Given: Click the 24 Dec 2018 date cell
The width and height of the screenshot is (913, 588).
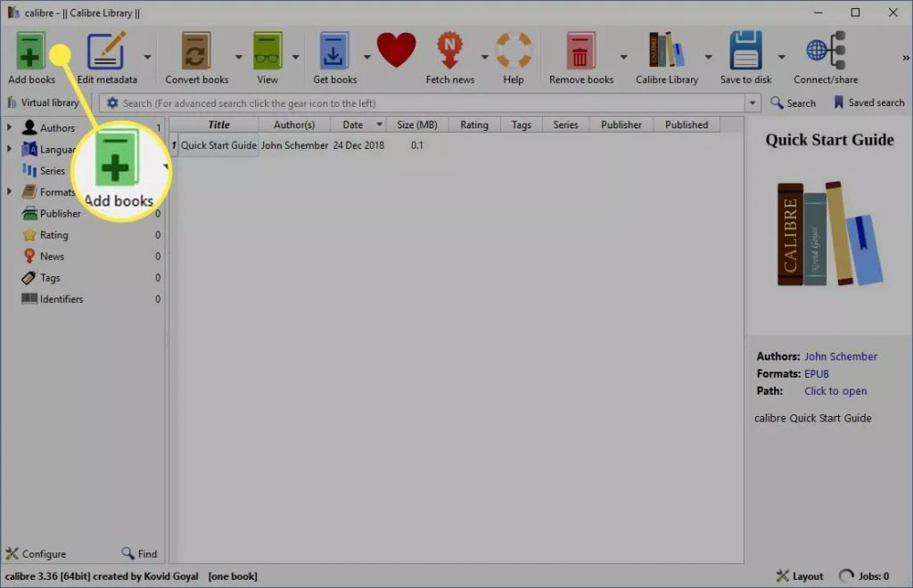Looking at the screenshot, I should (358, 145).
